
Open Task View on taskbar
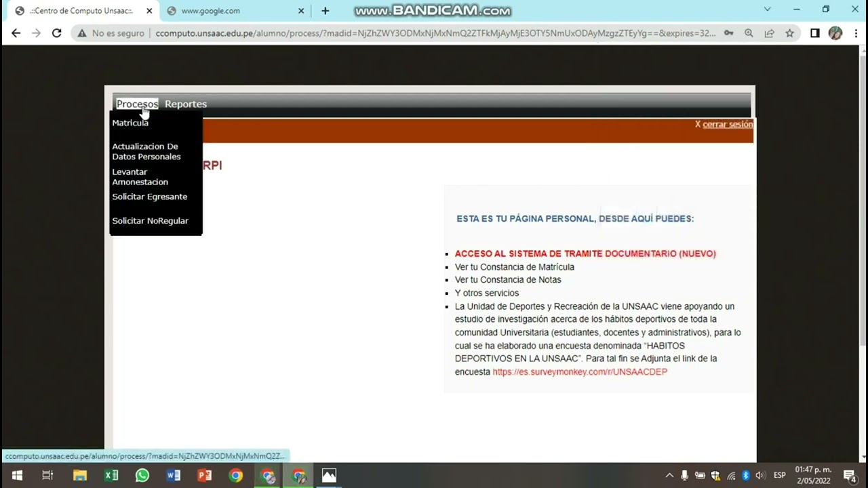(x=47, y=475)
